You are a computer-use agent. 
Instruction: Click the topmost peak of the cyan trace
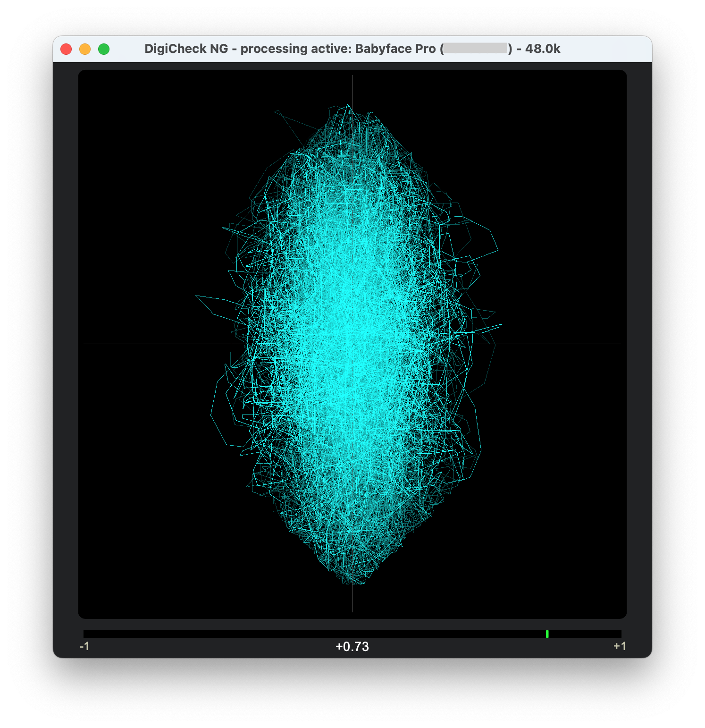349,105
